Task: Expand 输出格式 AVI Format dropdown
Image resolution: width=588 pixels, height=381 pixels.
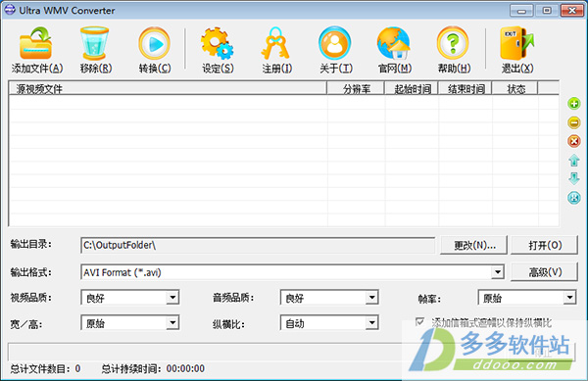Action: pyautogui.click(x=497, y=272)
